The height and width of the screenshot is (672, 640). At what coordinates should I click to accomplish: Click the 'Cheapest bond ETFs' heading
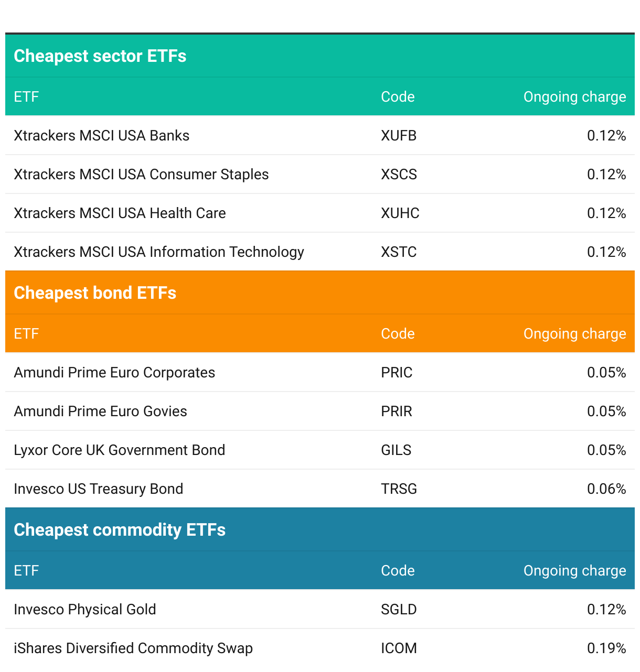tap(95, 293)
